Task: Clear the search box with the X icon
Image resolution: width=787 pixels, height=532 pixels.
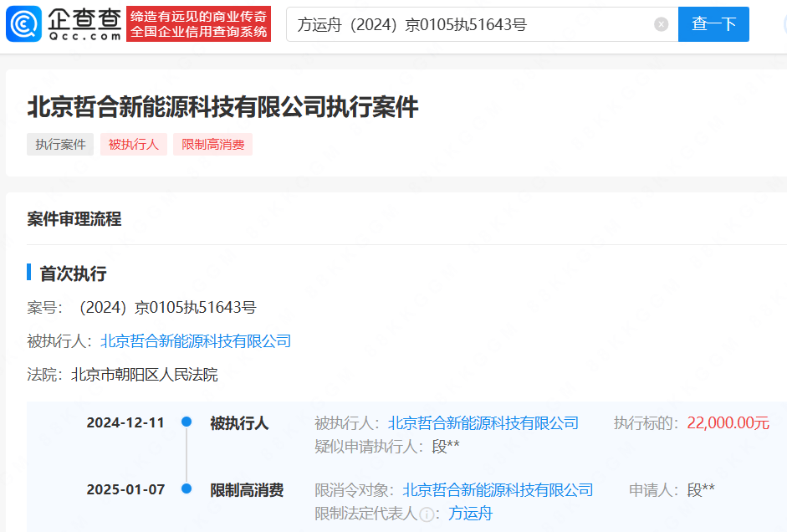Action: (x=661, y=24)
